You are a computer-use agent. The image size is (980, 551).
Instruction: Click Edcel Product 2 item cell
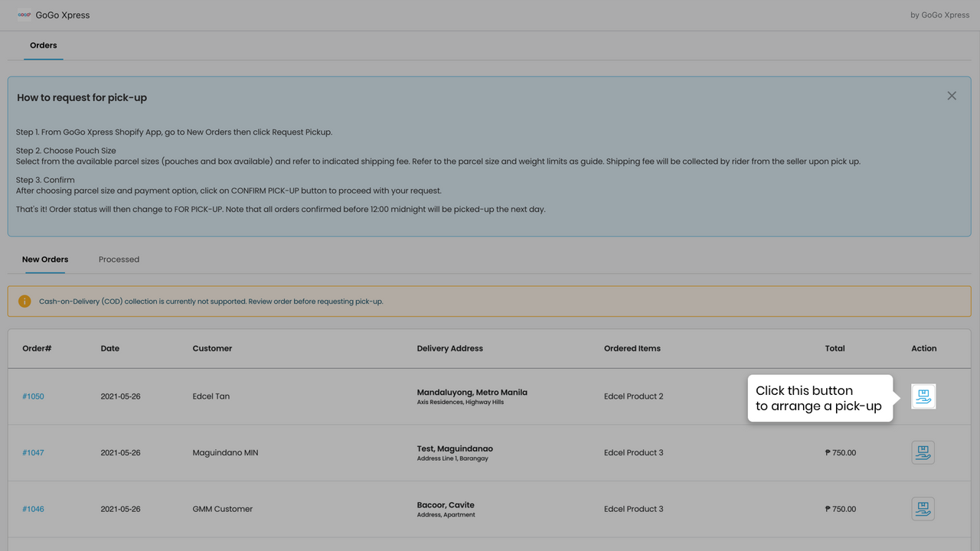634,396
